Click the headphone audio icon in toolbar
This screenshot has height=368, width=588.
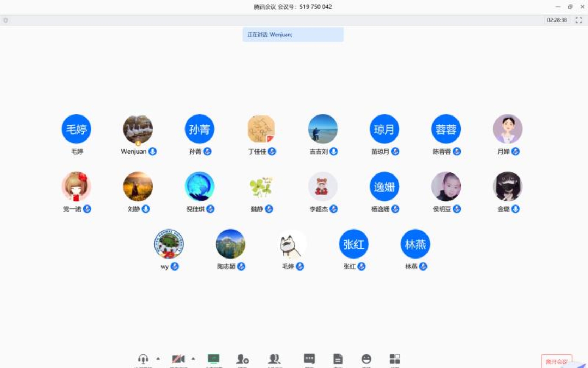(x=143, y=359)
